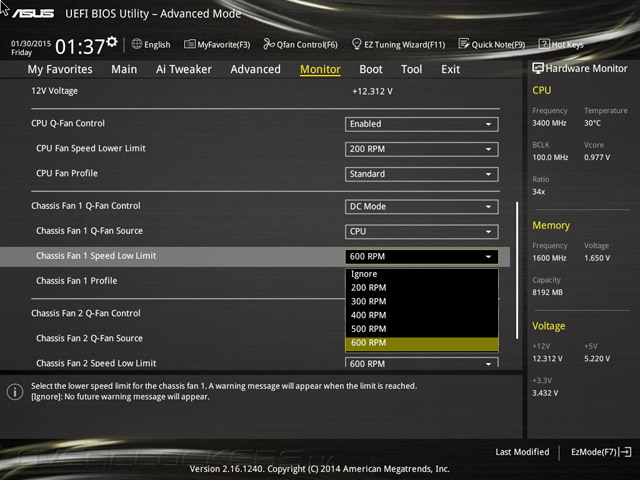The image size is (640, 480).
Task: Show Hot Keys help
Action: coord(561,44)
